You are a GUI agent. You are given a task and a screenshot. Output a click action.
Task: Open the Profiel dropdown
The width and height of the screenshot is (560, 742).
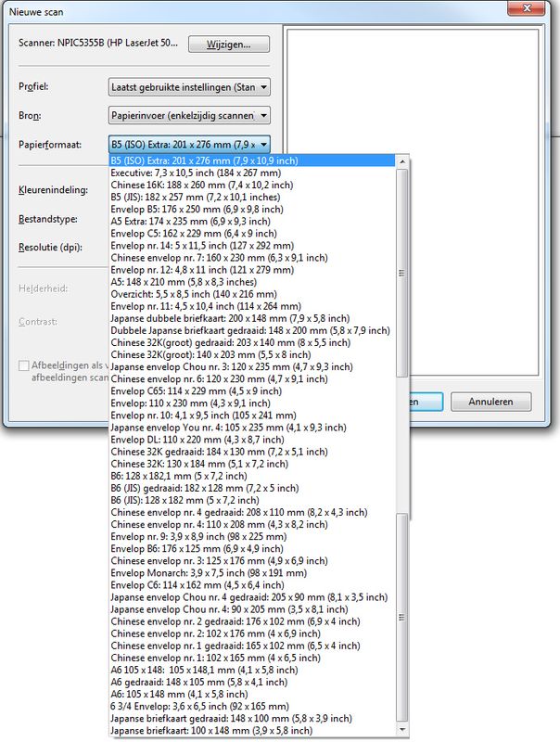coord(189,87)
